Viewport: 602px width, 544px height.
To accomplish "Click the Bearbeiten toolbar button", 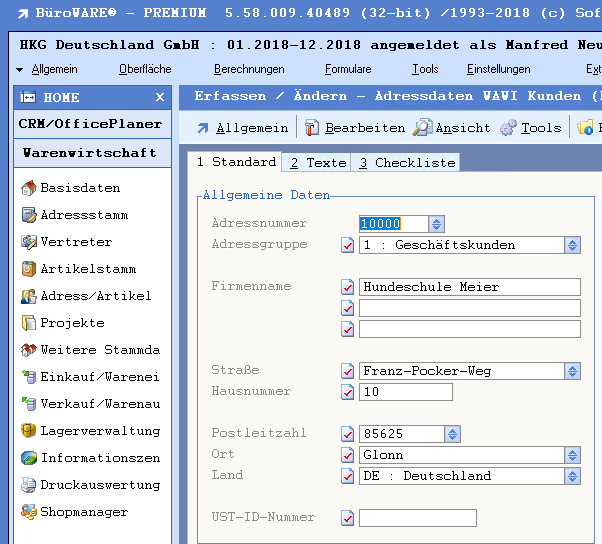I will pyautogui.click(x=355, y=128).
